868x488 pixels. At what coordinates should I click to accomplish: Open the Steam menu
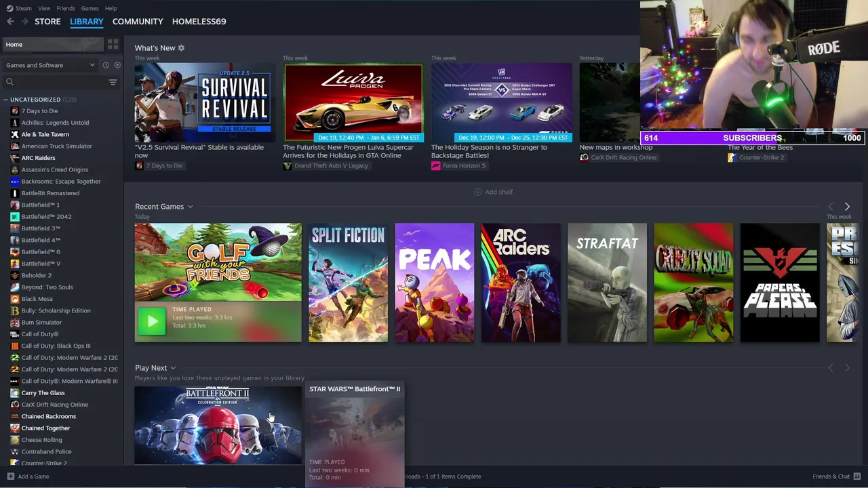point(24,8)
